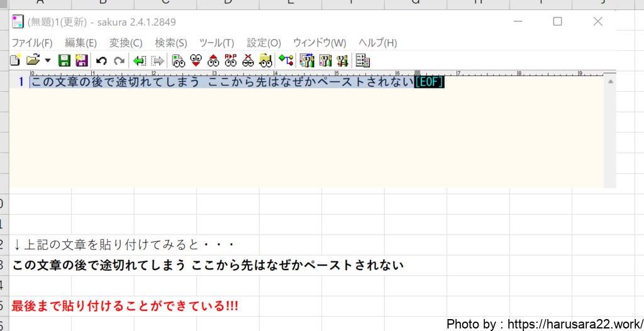The image size is (644, 331).
Task: Open outline analysis tool icon
Action: 286,60
